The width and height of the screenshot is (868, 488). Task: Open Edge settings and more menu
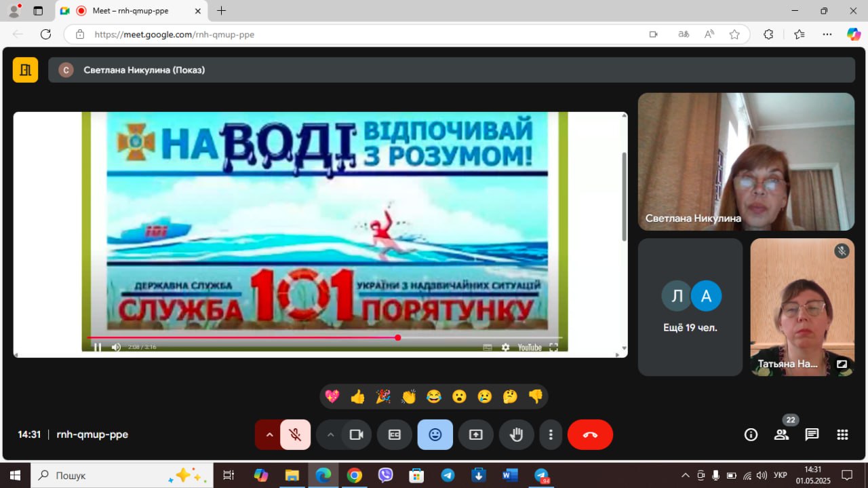827,35
